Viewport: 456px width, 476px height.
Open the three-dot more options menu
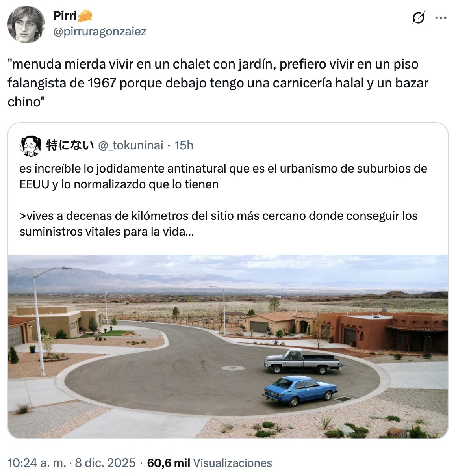tap(441, 18)
